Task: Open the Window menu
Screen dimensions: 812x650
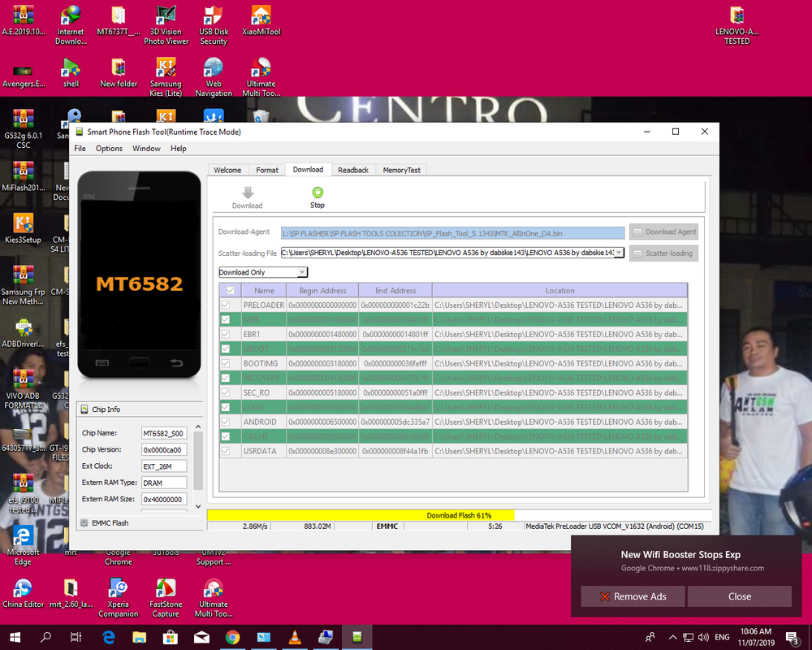Action: pos(146,148)
